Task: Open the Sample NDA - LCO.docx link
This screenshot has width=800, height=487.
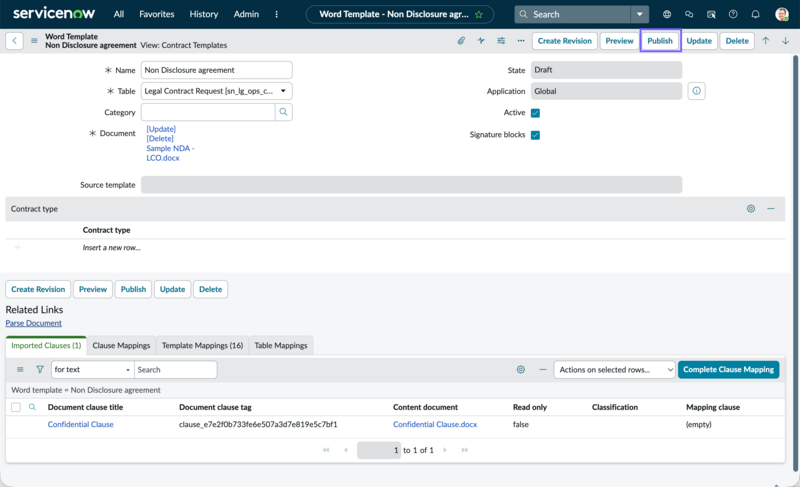Action: [170, 153]
